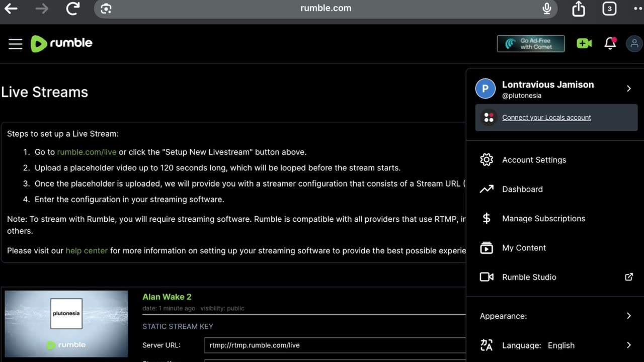Expand the Language English chevron

coord(629,345)
